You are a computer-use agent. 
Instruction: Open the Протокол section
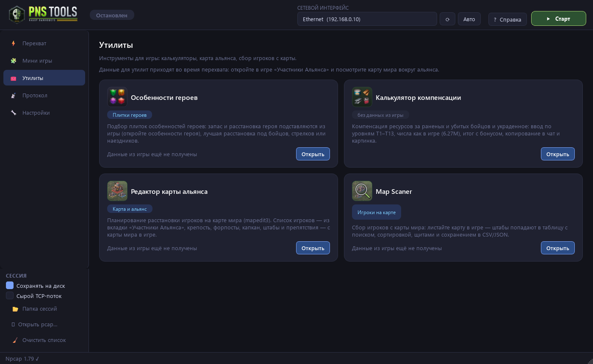pyautogui.click(x=44, y=95)
